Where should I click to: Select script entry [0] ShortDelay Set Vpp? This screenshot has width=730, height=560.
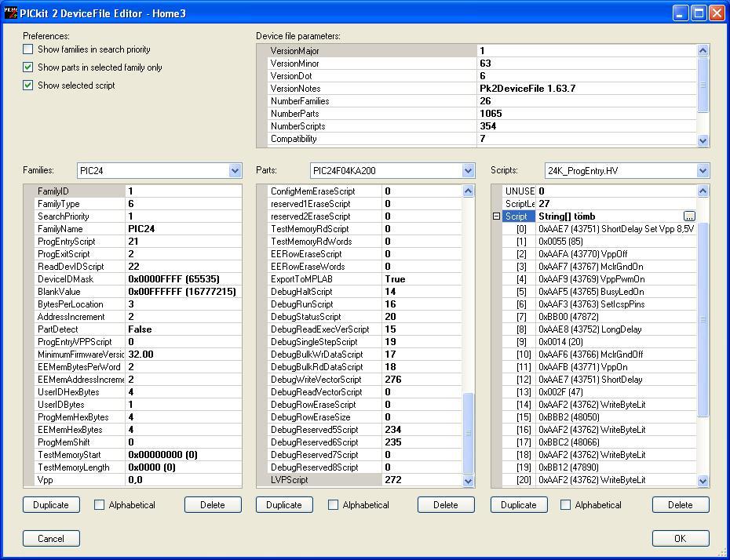599,229
